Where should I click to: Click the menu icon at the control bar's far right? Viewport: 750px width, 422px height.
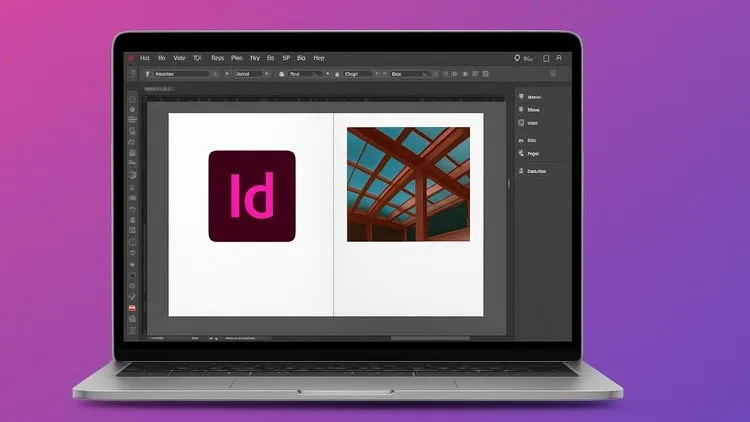[553, 74]
